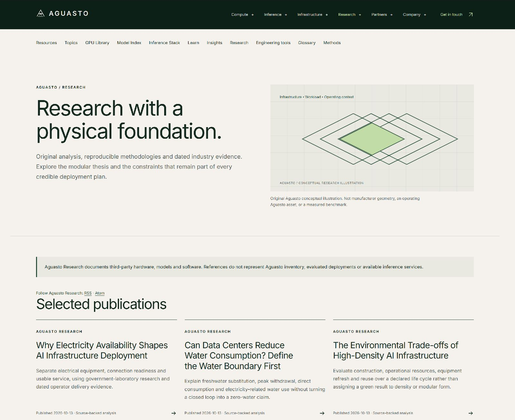Click the Get in touch link

(451, 14)
